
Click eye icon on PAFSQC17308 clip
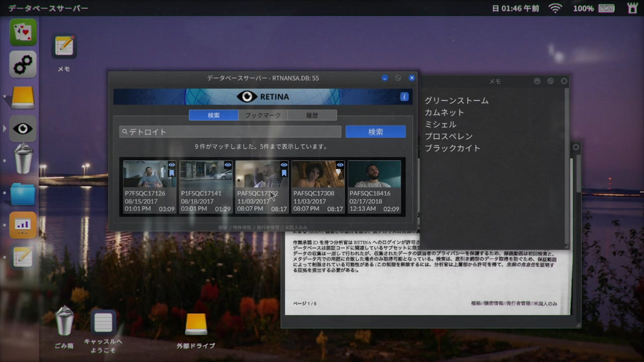point(340,165)
